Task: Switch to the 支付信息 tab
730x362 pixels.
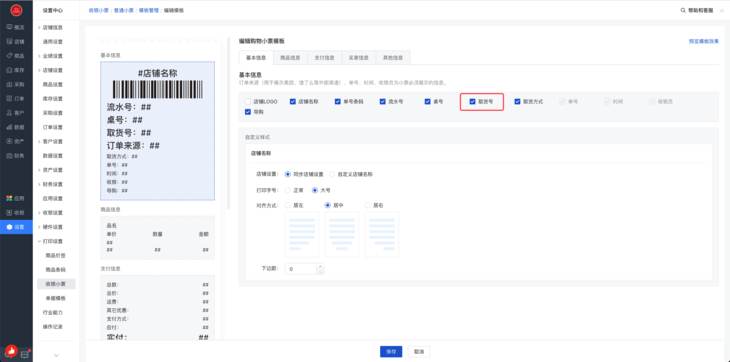Action: point(324,58)
